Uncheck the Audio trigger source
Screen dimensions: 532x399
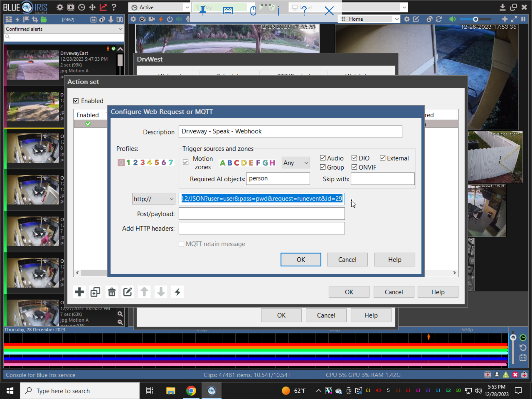point(323,158)
